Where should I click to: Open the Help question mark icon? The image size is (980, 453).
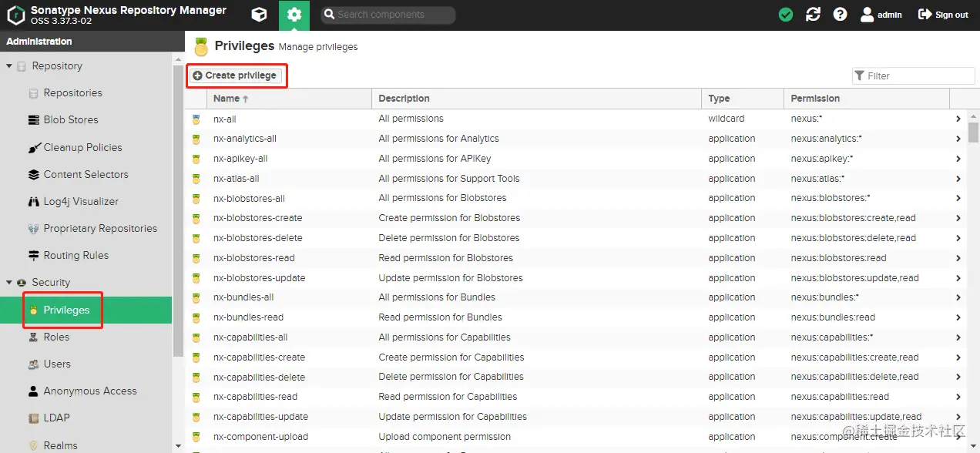pos(840,15)
